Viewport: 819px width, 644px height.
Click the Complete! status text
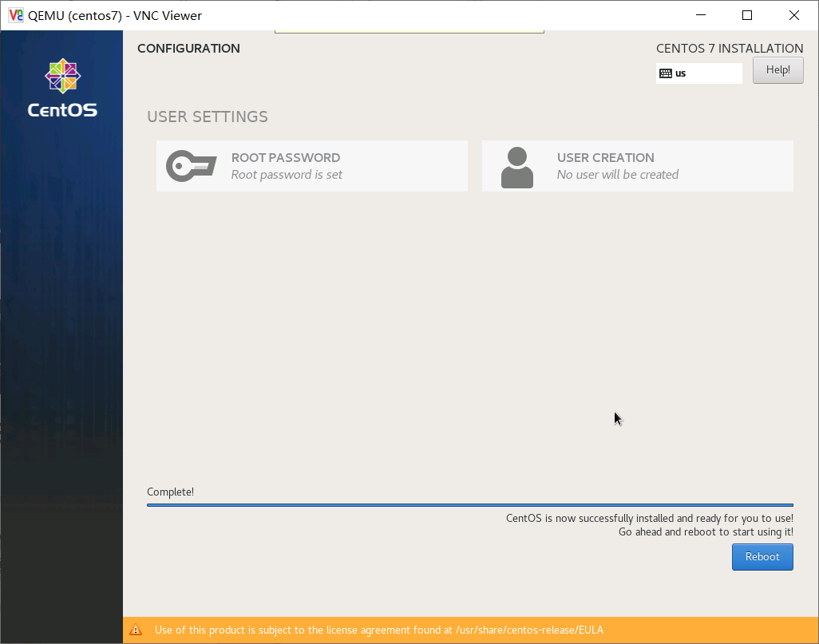click(170, 492)
